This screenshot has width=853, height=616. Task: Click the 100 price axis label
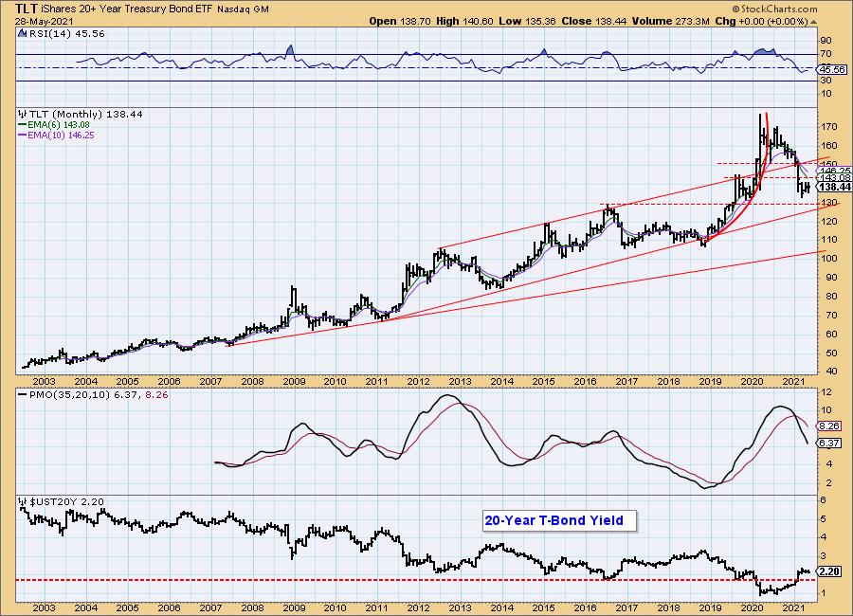tap(829, 258)
